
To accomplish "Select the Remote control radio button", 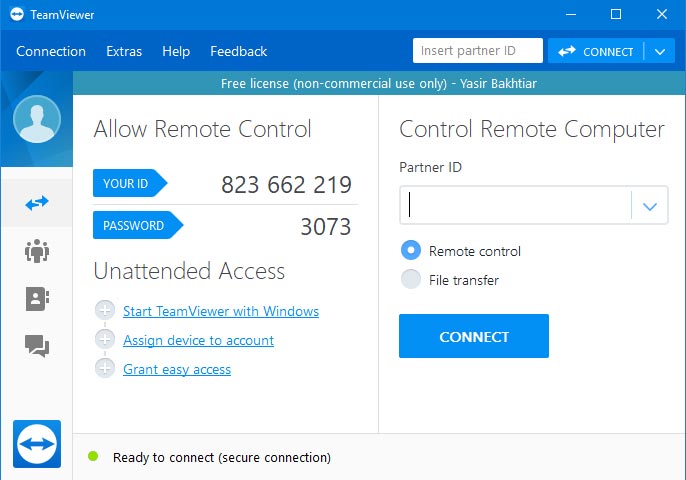I will coord(411,250).
